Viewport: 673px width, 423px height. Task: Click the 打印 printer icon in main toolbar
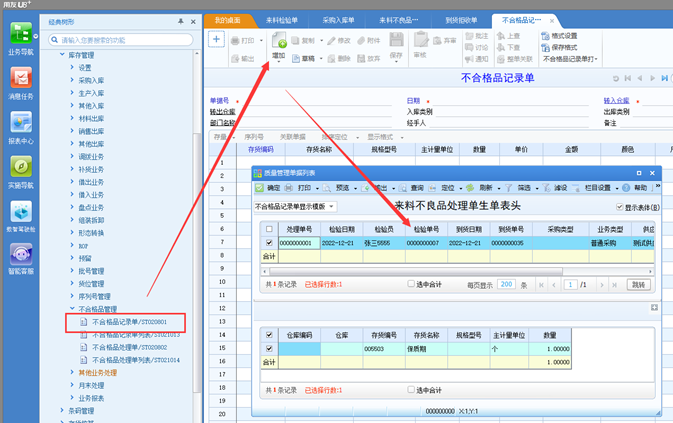[x=235, y=41]
